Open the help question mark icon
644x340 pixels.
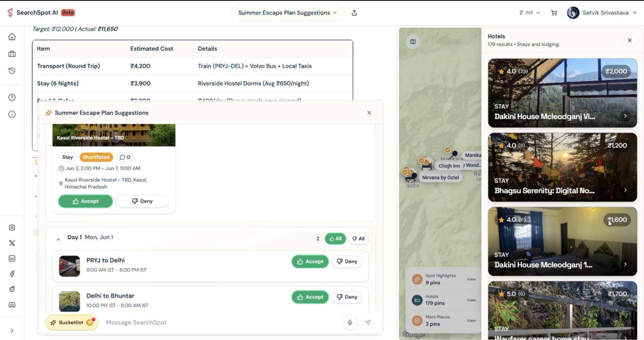[x=12, y=97]
